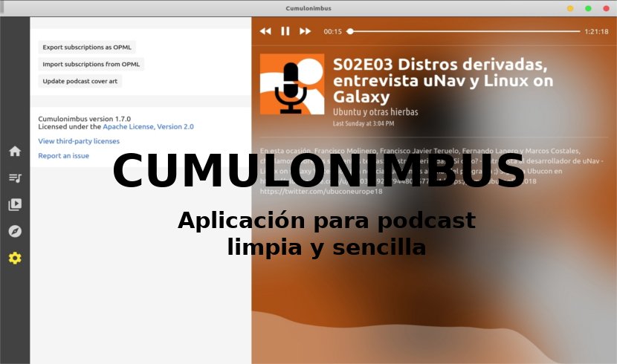Click Update podcast cover art button
The height and width of the screenshot is (364, 617).
coord(80,82)
